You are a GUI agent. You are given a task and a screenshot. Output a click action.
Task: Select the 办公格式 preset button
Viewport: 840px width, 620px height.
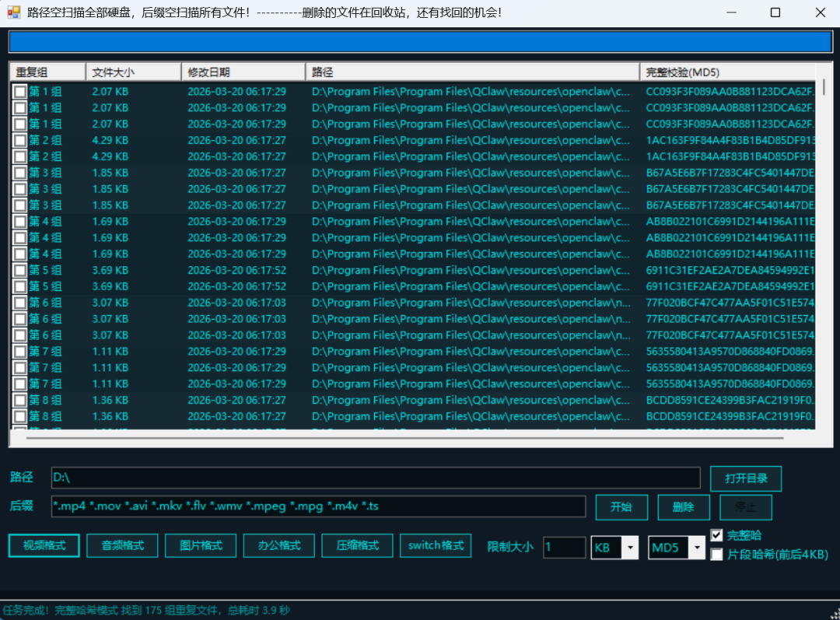278,545
